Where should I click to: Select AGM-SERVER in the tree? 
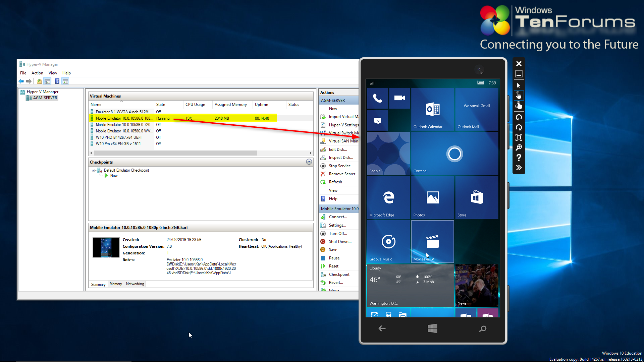[45, 98]
